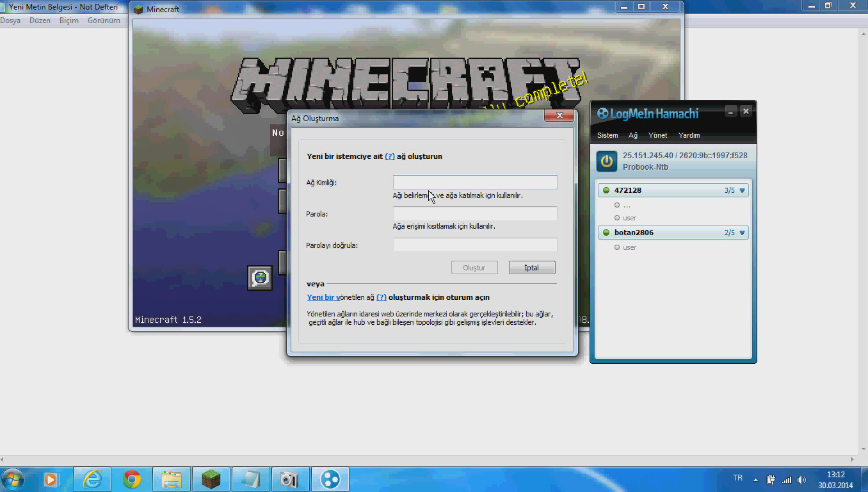Click the power/battery tray icon

771,480
